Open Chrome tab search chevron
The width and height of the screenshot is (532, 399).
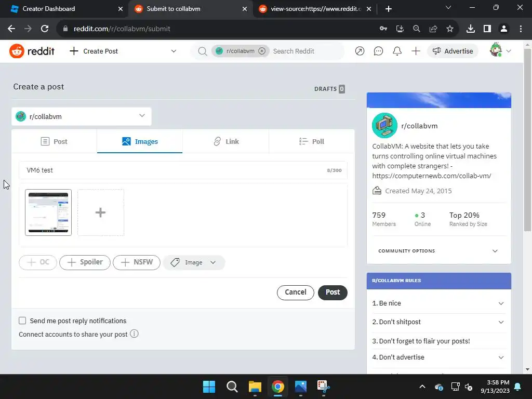[x=448, y=7]
